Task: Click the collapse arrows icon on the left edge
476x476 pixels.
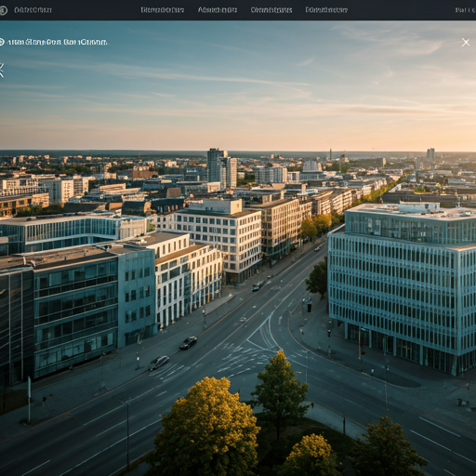Action: click(2, 71)
